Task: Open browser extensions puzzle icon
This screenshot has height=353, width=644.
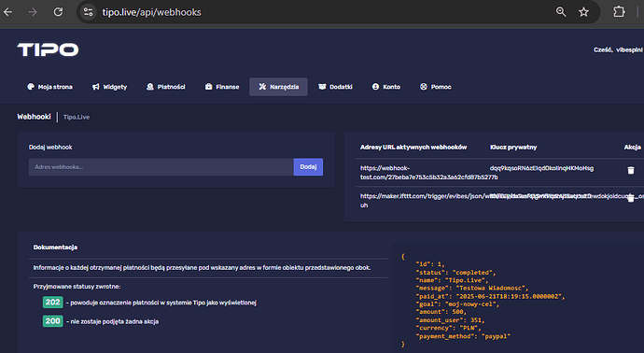Action: pos(619,12)
